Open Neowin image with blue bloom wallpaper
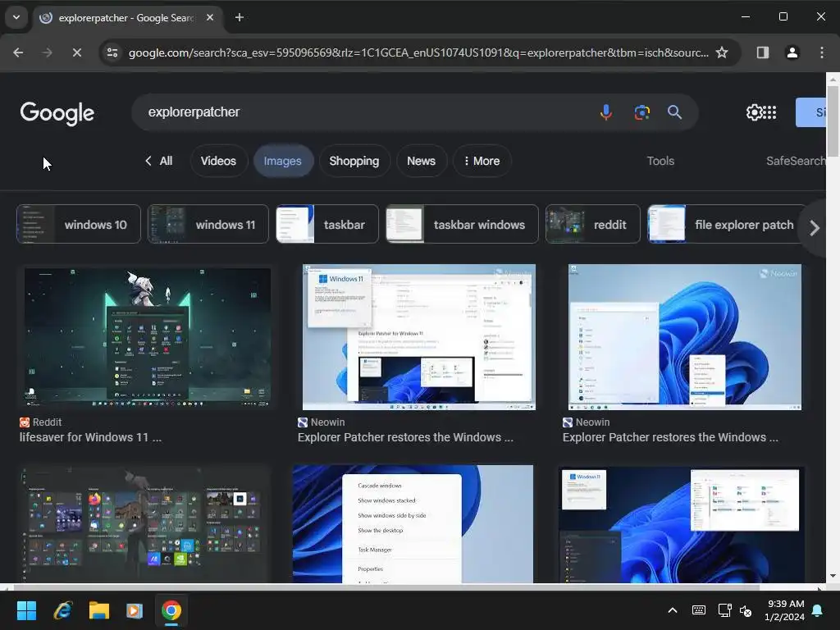Viewport: 840px width, 630px height. (x=685, y=337)
